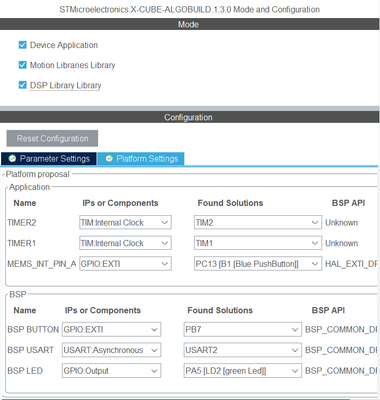This screenshot has width=380, height=400.
Task: Open the TIMER2 IPs or Components dropdown
Action: (125, 222)
